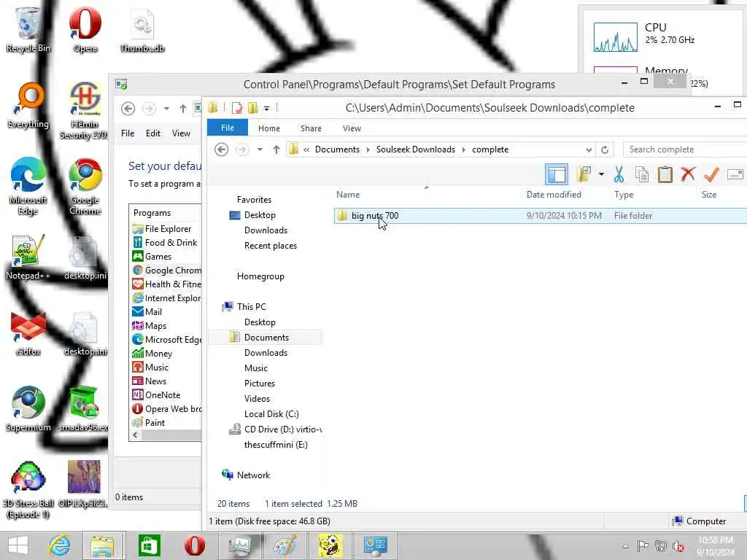Viewport: 747px width, 560px height.
Task: Click the breadcrumb overflow chevron before Documents
Action: coord(306,149)
